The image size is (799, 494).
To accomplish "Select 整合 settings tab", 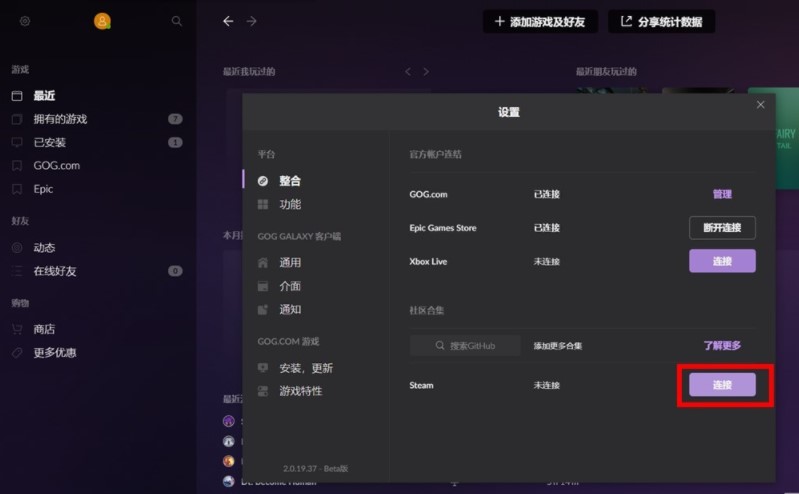I will point(290,181).
